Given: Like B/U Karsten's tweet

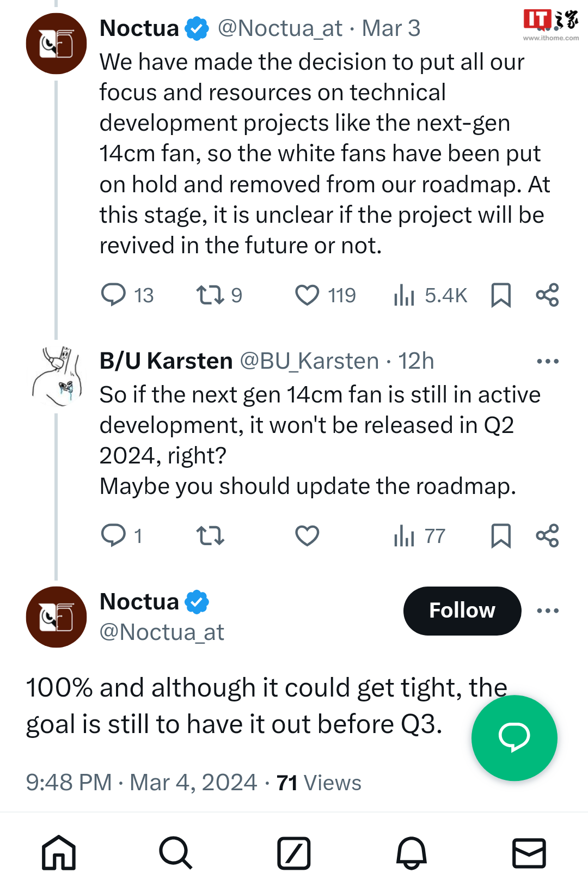Looking at the screenshot, I should [x=307, y=535].
